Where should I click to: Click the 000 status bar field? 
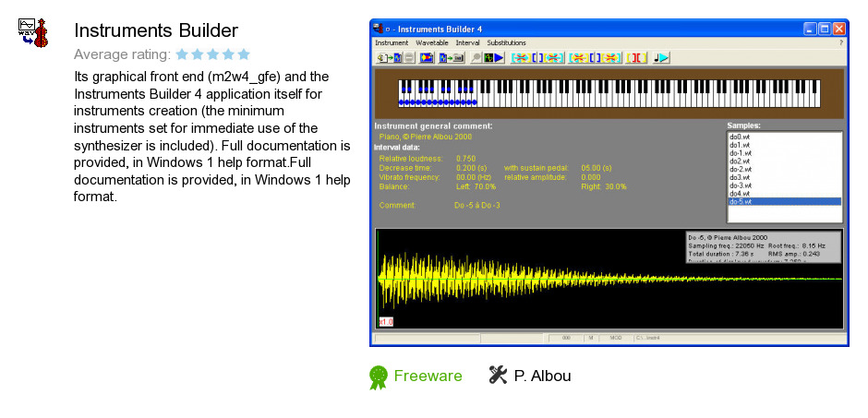[566, 338]
